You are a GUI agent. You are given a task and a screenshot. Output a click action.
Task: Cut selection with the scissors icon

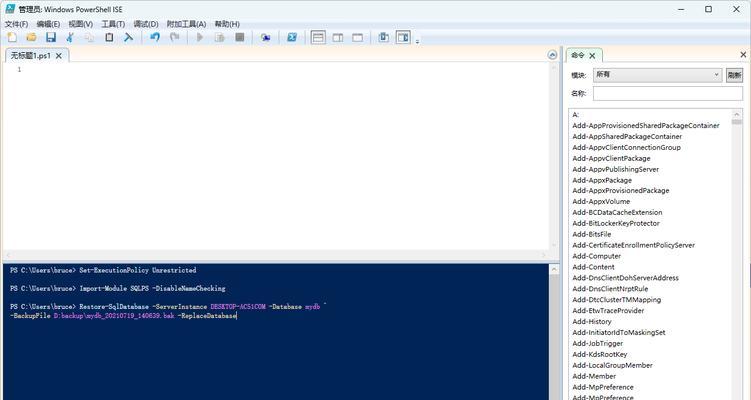pyautogui.click(x=70, y=37)
